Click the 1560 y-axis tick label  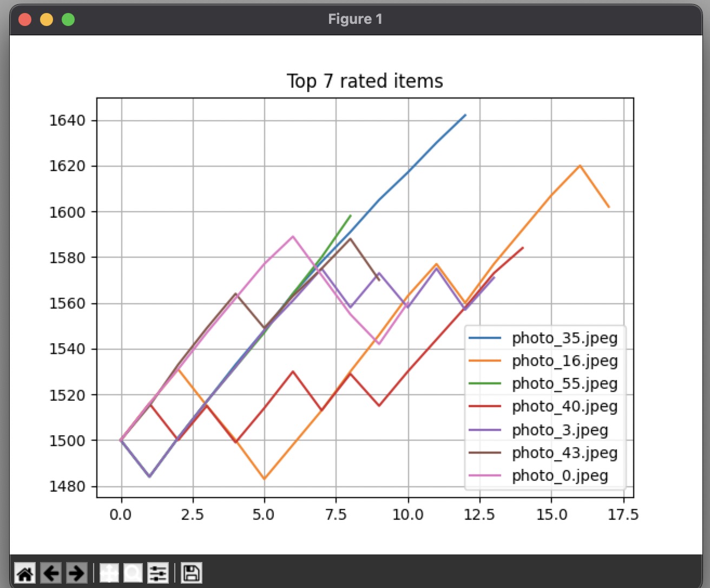pos(68,303)
